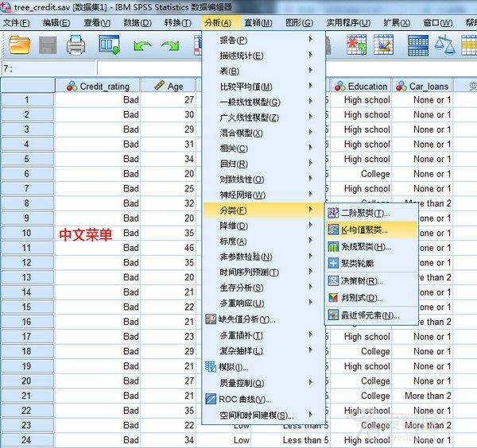Open the 实用程序(U) menu
This screenshot has height=448, width=477.
(x=348, y=23)
